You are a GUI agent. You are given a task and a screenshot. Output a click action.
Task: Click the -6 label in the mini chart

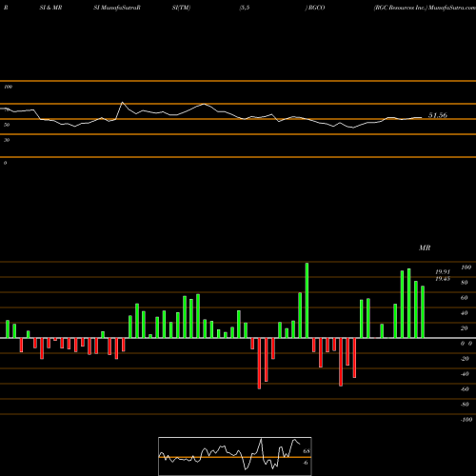(306, 463)
